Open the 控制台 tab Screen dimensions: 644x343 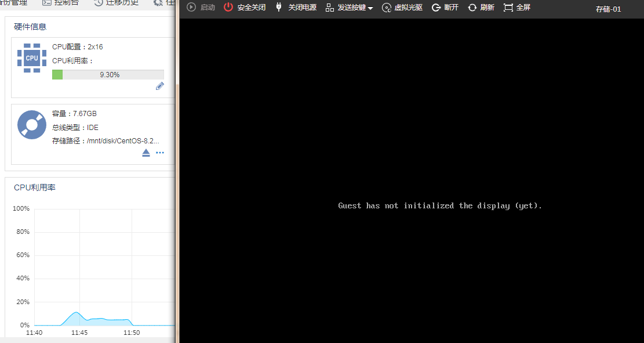pyautogui.click(x=60, y=3)
